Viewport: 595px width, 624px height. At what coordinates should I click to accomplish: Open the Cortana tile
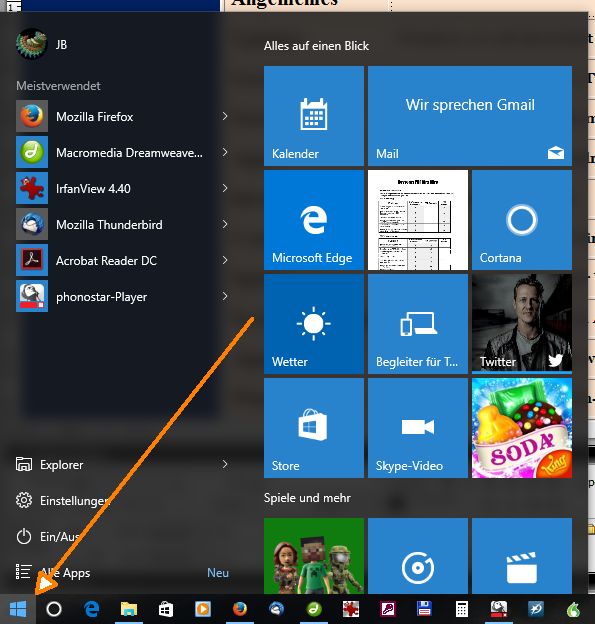[522, 220]
